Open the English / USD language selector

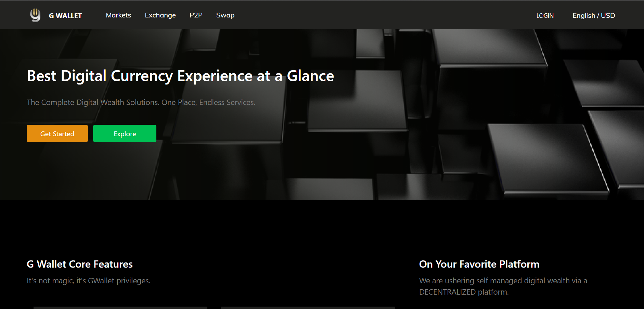tap(594, 15)
